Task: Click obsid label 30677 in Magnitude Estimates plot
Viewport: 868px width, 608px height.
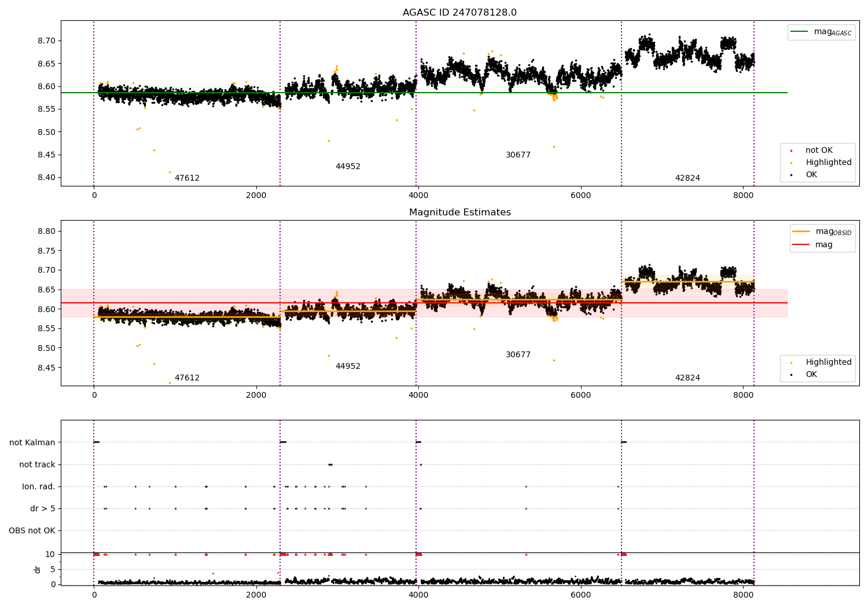Action: point(518,355)
